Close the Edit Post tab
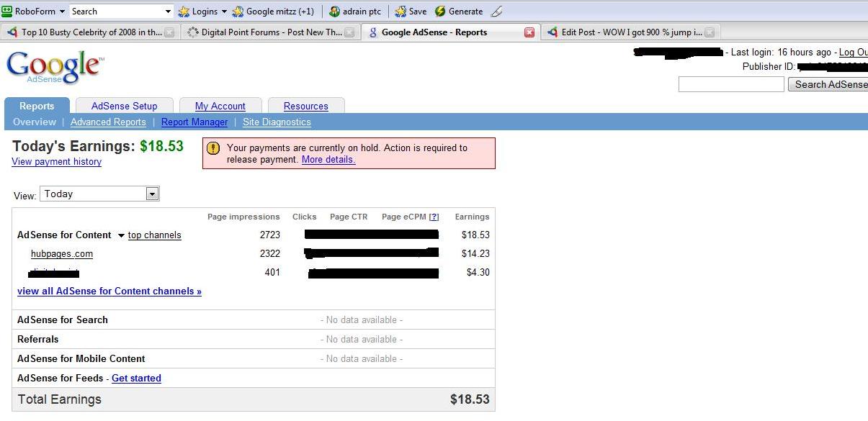 coord(710,32)
